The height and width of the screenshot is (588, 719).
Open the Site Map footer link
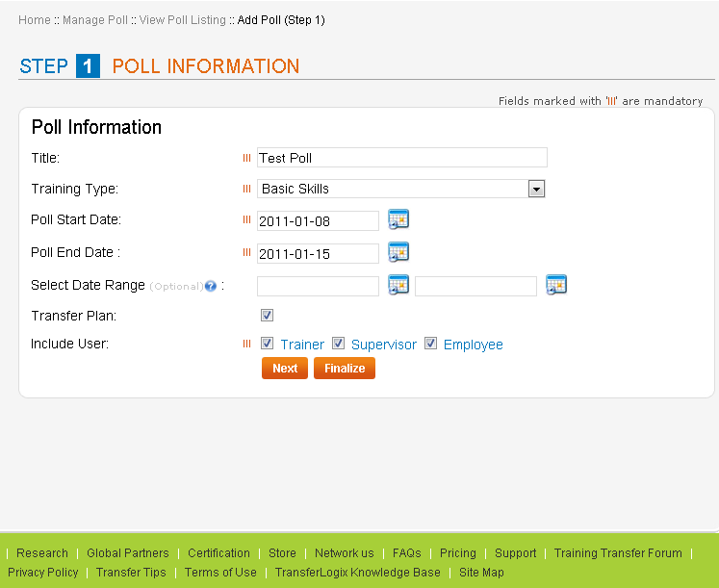(481, 573)
